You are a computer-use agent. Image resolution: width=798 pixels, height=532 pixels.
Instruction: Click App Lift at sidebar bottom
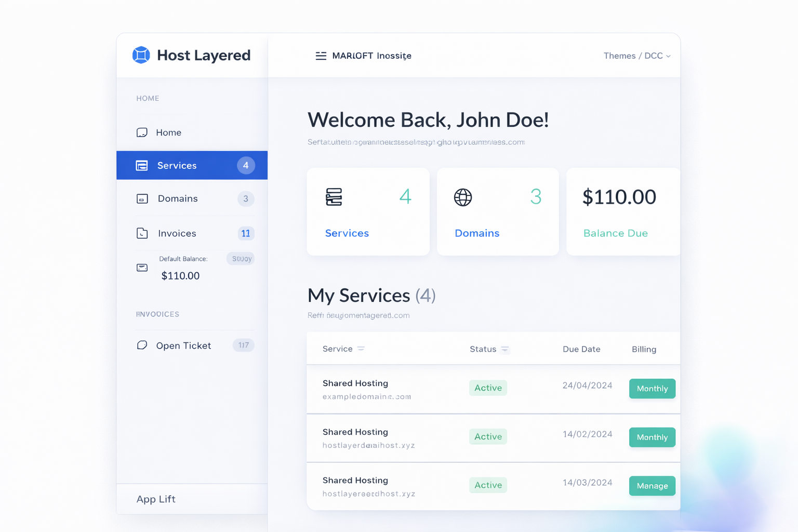[x=156, y=499]
